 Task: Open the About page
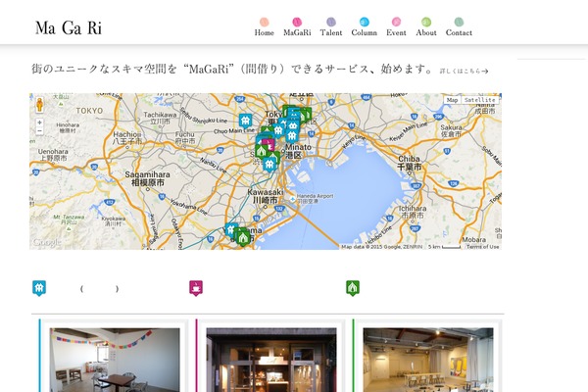point(426,26)
